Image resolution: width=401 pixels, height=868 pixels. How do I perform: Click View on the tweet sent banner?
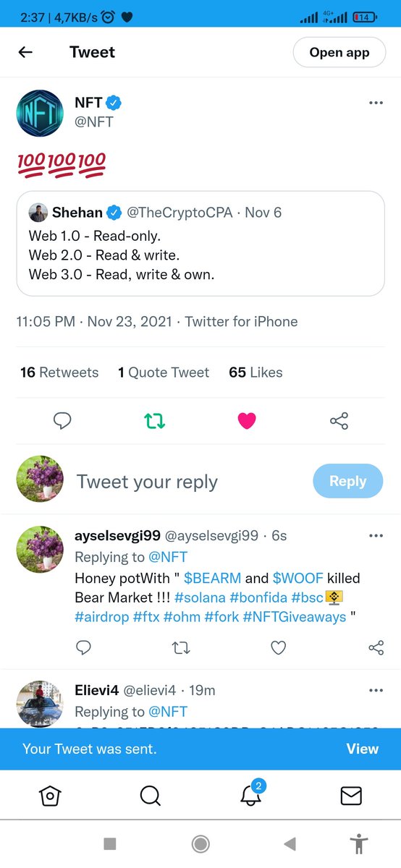point(363,749)
